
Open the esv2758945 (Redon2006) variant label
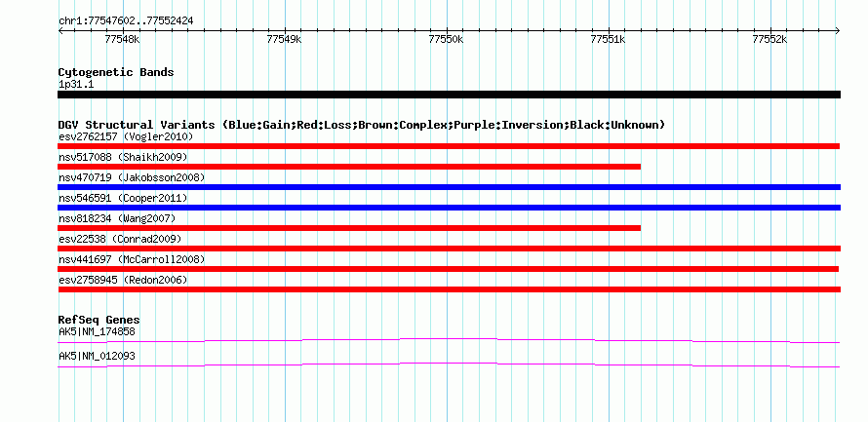pyautogui.click(x=123, y=280)
